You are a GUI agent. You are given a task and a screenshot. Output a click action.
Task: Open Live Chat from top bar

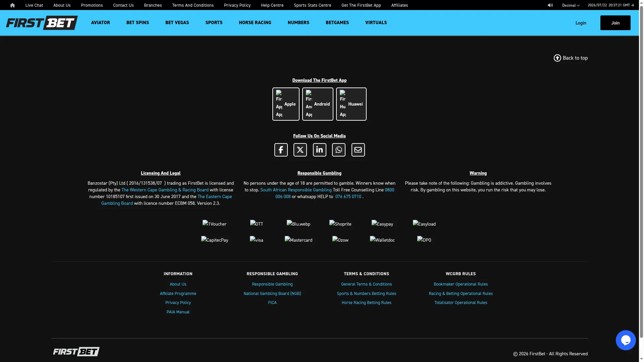(34, 5)
